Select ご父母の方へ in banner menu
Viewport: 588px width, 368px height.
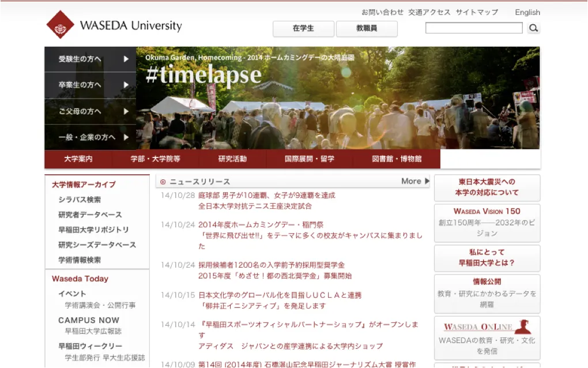point(91,111)
